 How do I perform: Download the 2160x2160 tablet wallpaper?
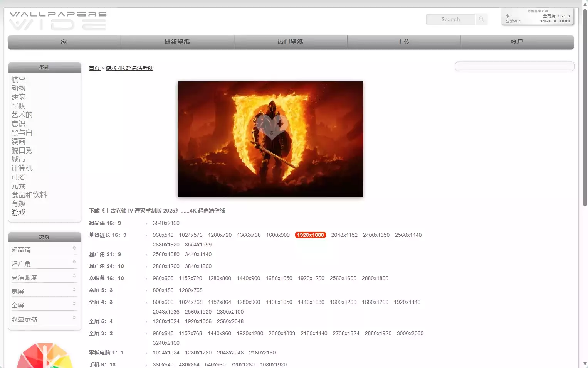[x=262, y=353]
